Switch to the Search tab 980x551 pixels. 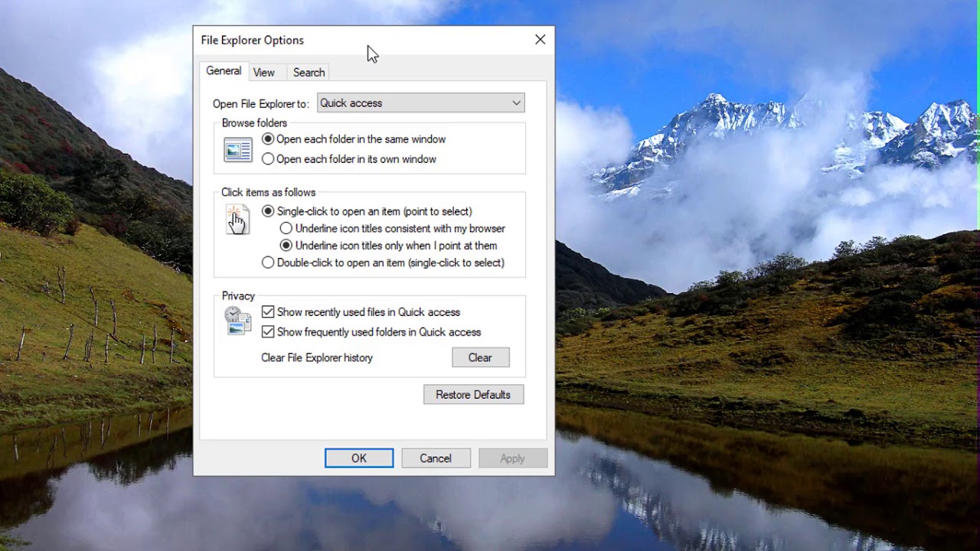click(x=309, y=73)
